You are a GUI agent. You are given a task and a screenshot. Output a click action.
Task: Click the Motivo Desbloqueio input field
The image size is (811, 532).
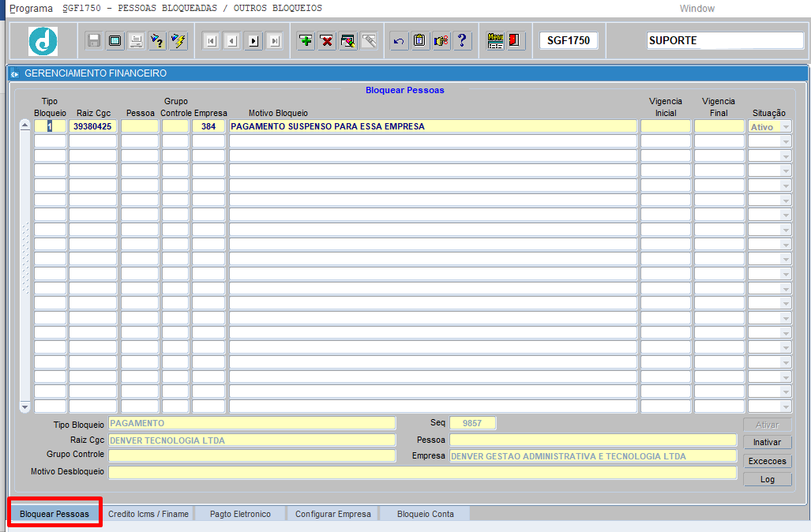(x=422, y=472)
